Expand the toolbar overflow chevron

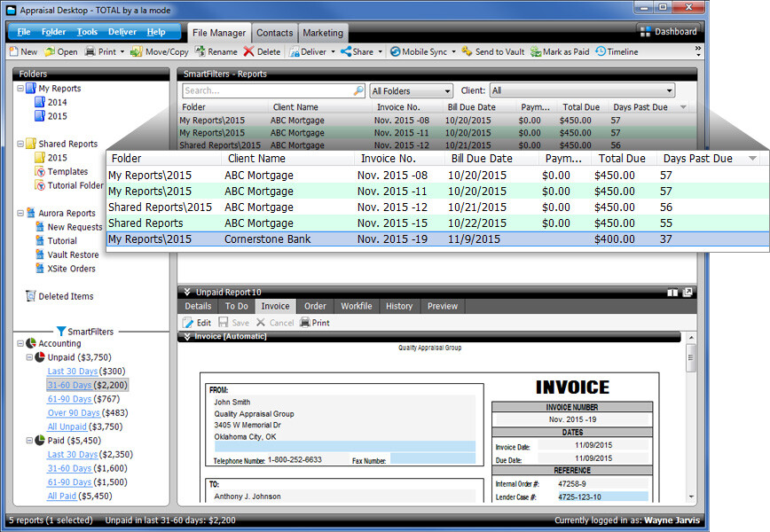tap(698, 51)
